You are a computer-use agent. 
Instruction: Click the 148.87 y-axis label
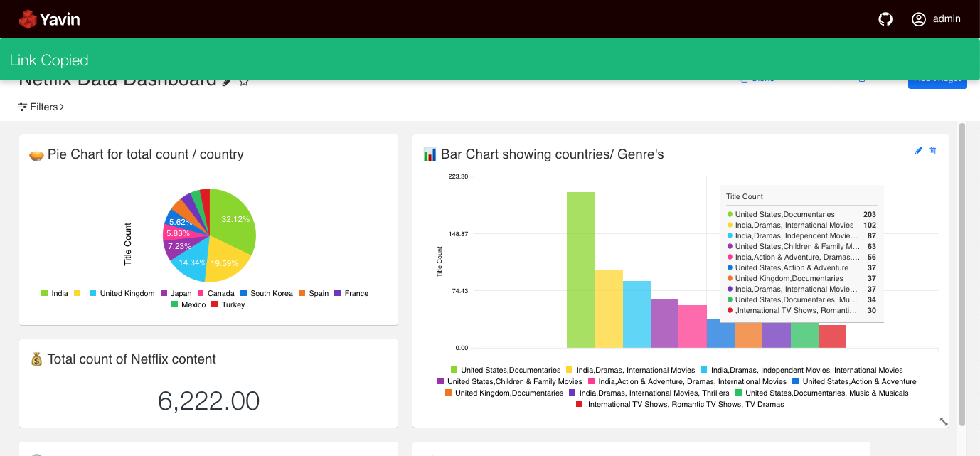pyautogui.click(x=458, y=234)
